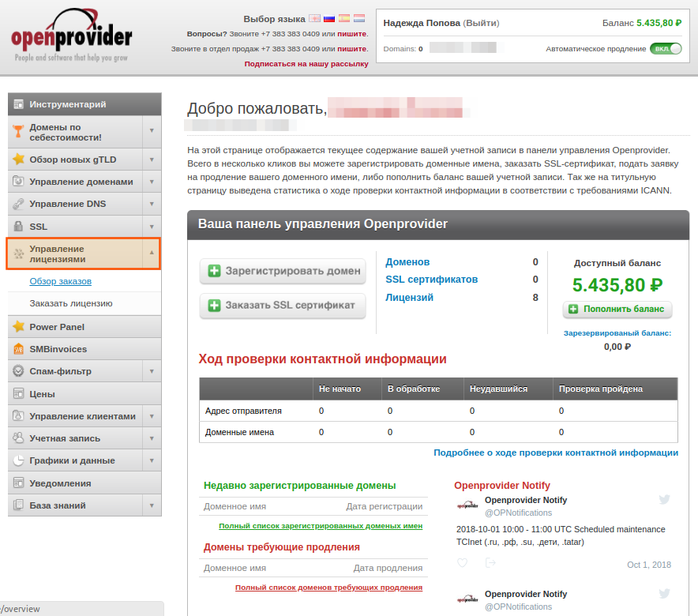Screen dimensions: 698x616
Task: Open the Лицензий count link
Action: pyautogui.click(x=409, y=297)
